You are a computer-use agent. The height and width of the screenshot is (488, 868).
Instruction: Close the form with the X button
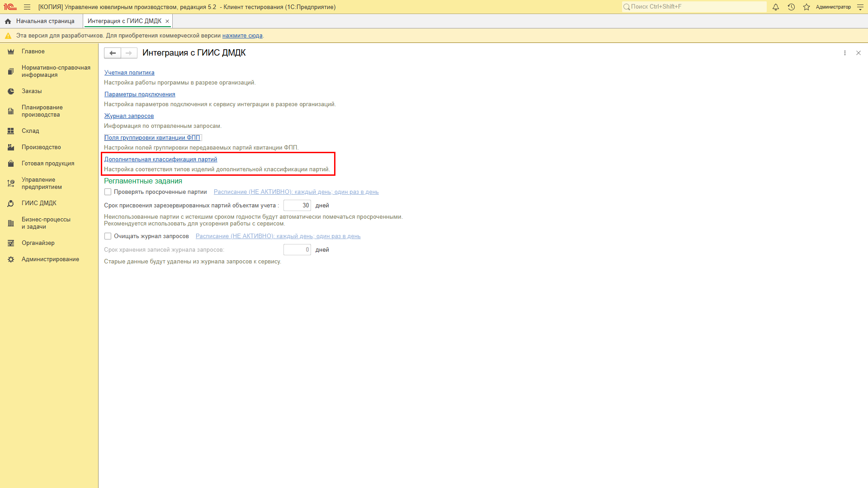(x=859, y=53)
